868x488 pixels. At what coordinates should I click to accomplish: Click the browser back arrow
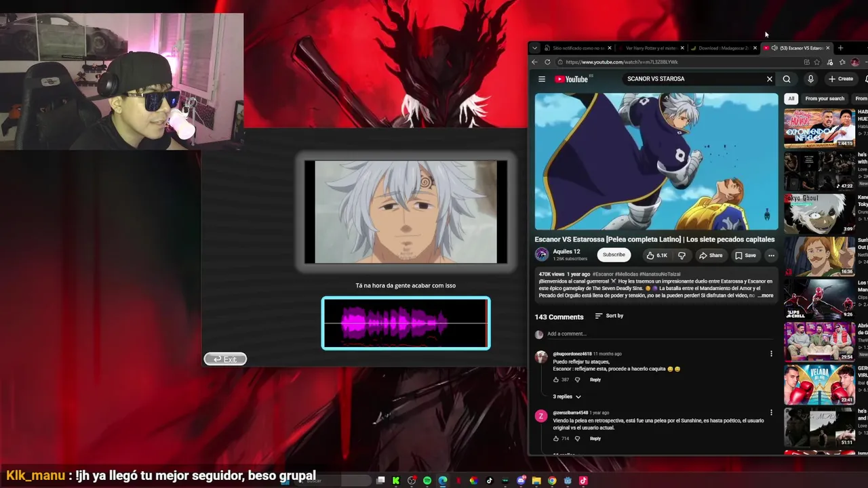click(x=534, y=62)
